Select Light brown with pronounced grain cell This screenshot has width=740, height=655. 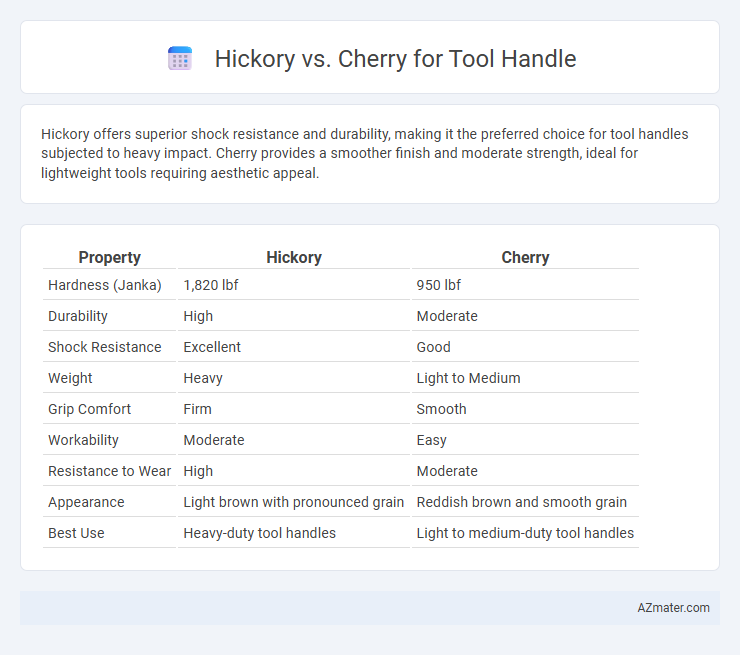point(294,502)
